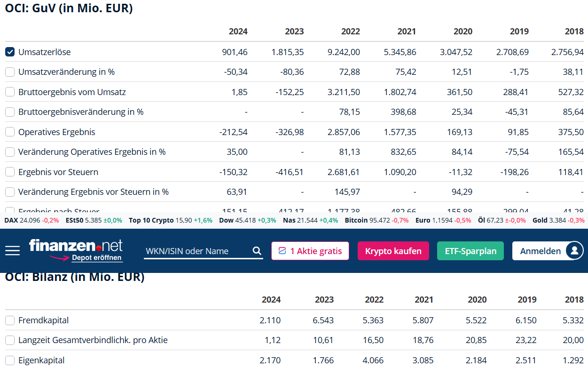Viewport: 588px width, 368px height.
Task: Check the Eigenkapital checkbox
Action: (x=10, y=360)
